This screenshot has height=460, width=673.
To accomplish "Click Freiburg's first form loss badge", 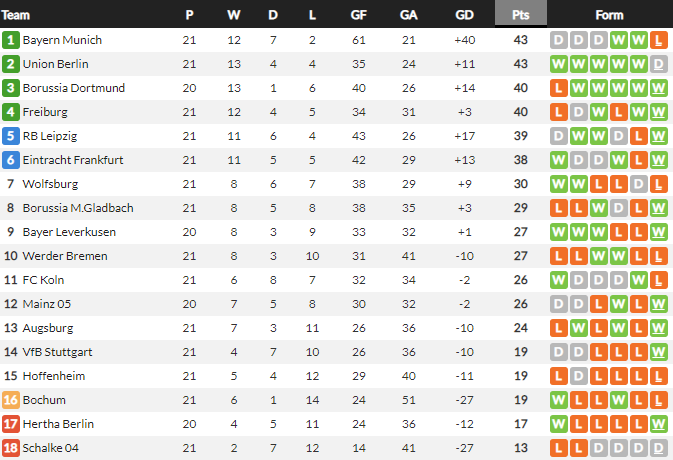I will point(559,112).
